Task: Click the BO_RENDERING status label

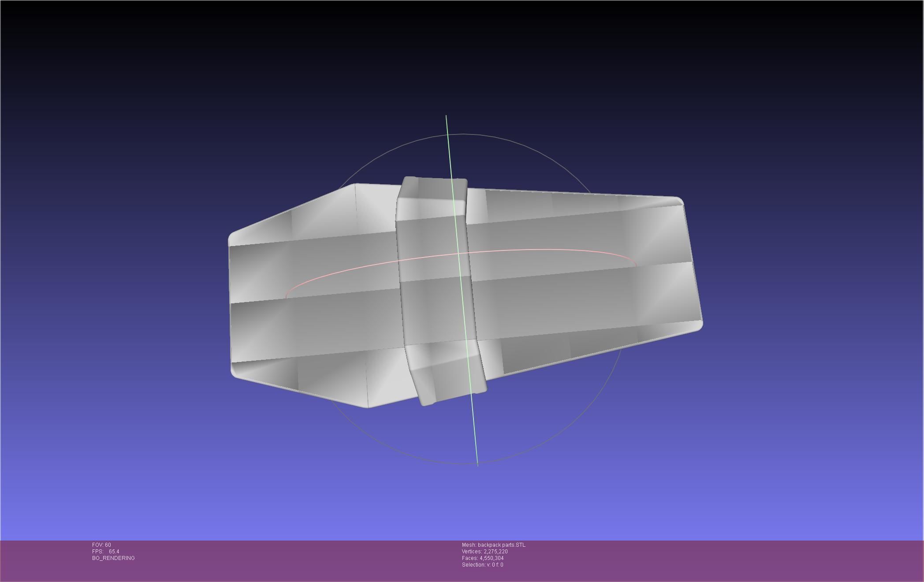Action: [x=113, y=558]
